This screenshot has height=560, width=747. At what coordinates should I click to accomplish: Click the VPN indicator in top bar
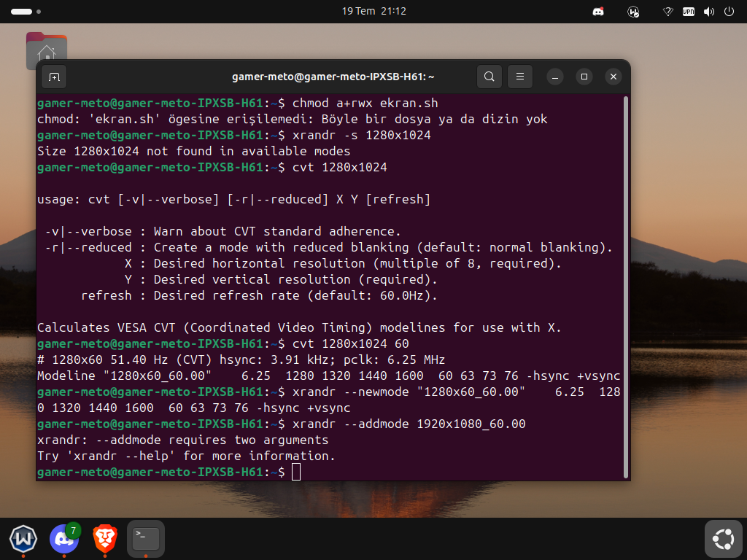(x=689, y=12)
